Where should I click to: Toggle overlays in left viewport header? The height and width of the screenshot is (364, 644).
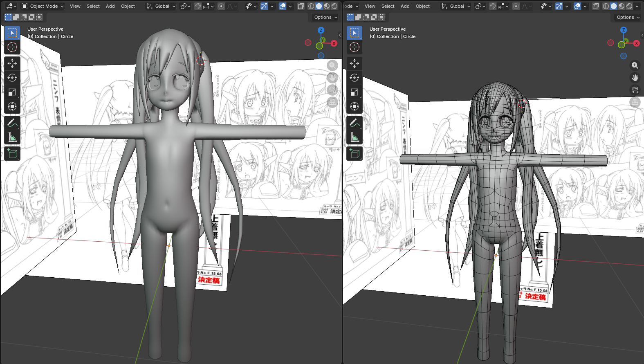[283, 6]
